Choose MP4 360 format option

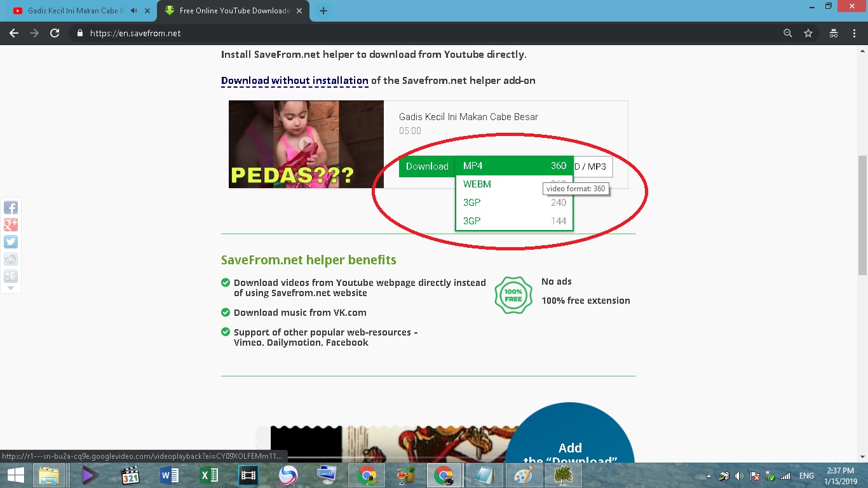pyautogui.click(x=515, y=166)
